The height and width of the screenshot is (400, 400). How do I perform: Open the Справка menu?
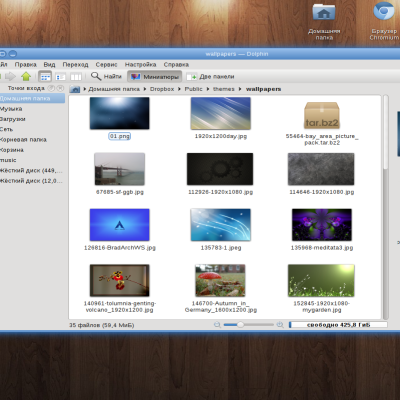176,64
